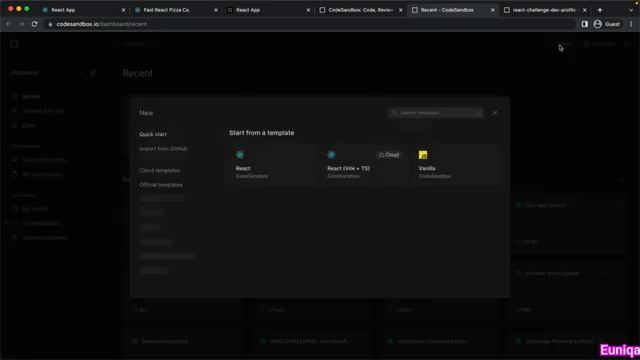Image resolution: width=640 pixels, height=360 pixels.
Task: Go forward with the browser forward arrow
Action: (22, 24)
